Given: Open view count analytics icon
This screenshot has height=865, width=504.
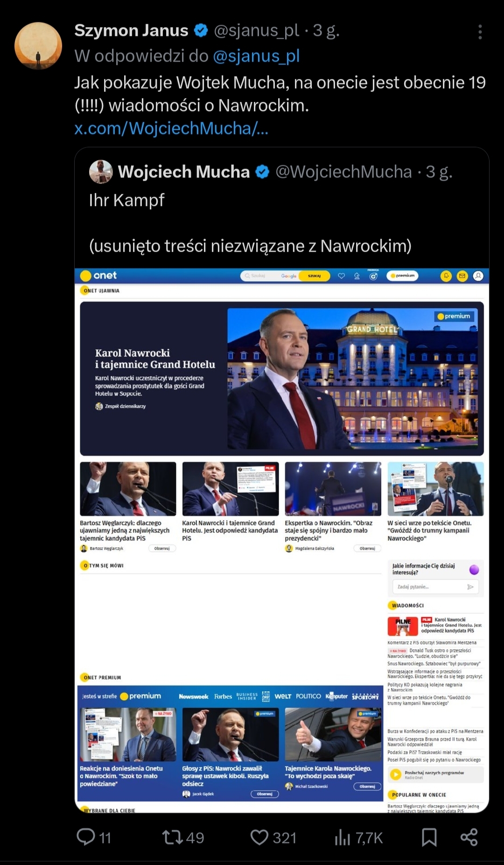Looking at the screenshot, I should [x=342, y=837].
